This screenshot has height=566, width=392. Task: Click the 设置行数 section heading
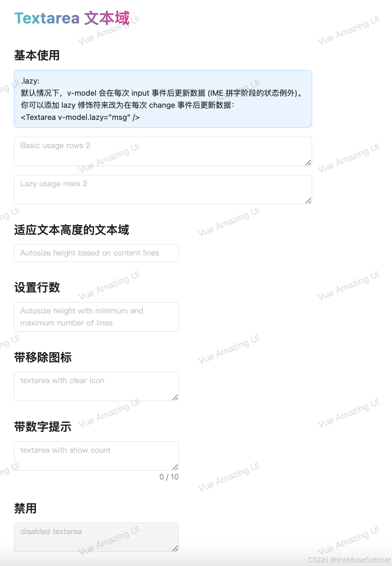37,287
